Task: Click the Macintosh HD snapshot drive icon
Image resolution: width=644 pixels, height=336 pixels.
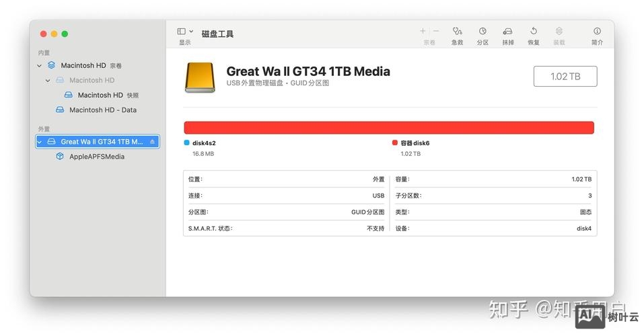Action: pyautogui.click(x=69, y=95)
